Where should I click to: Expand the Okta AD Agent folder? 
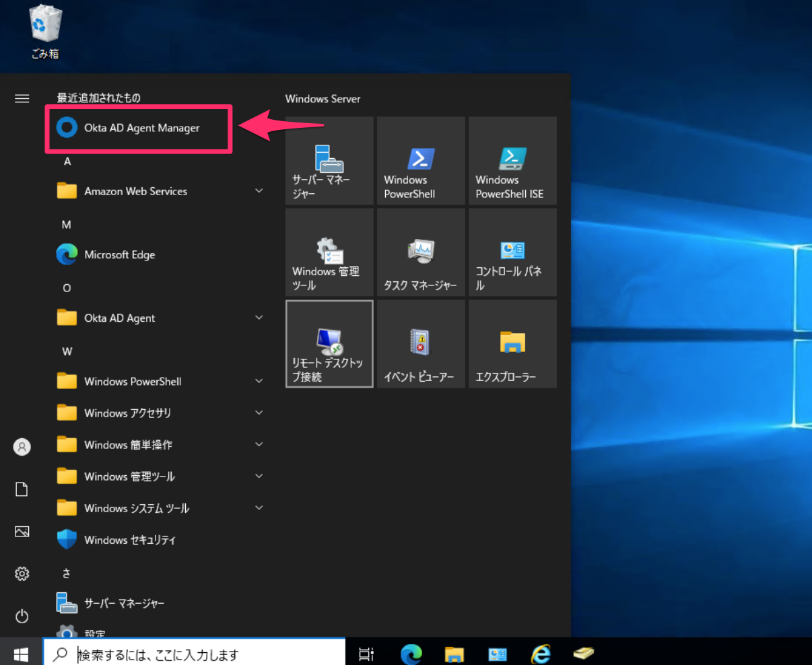coord(259,318)
